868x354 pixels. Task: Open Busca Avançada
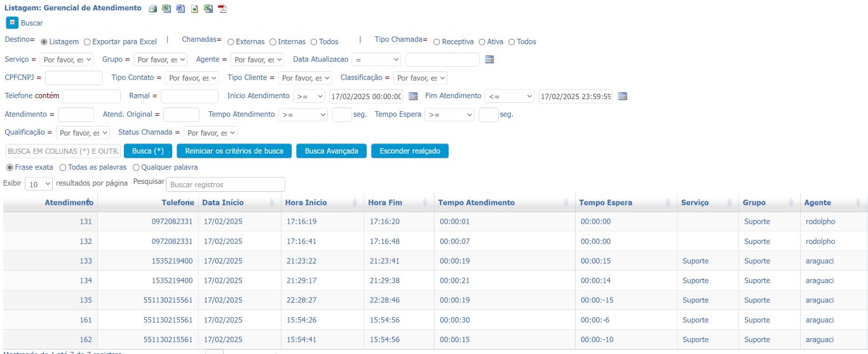click(331, 151)
